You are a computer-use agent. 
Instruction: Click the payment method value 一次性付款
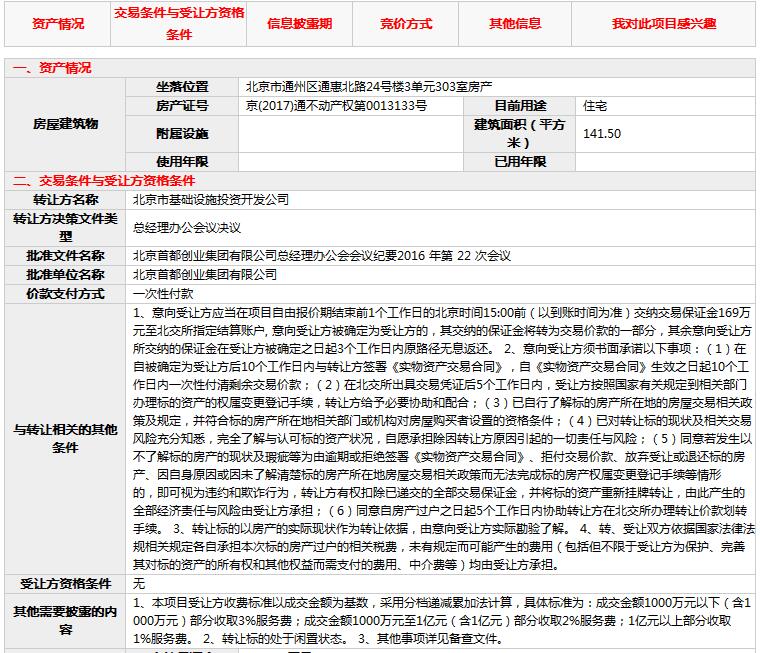(x=163, y=294)
